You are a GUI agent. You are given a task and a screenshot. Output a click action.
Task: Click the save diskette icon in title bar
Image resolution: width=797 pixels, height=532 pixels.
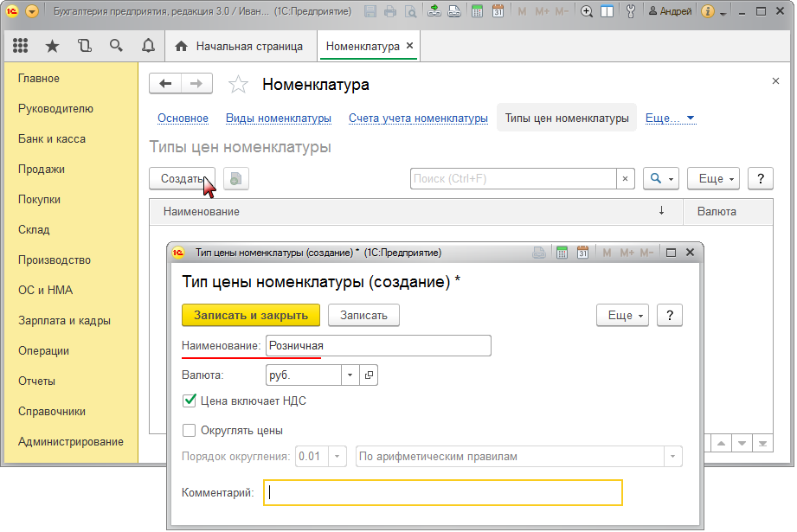point(370,11)
